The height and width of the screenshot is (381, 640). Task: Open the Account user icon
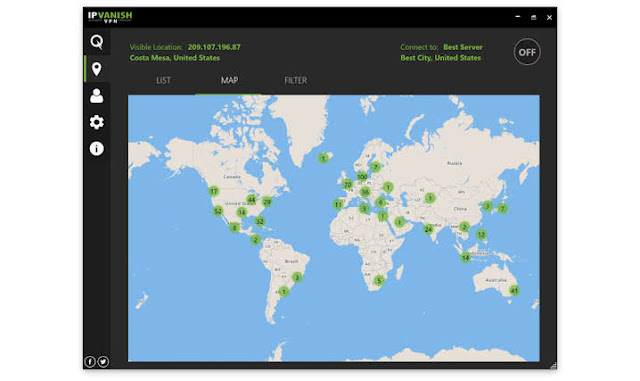click(x=97, y=96)
